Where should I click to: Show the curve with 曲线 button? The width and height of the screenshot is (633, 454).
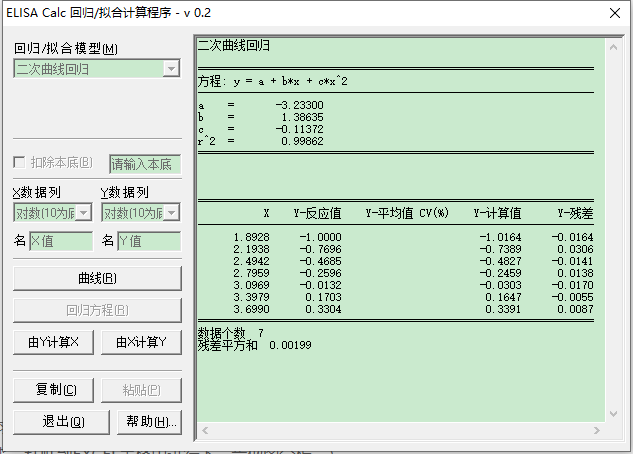[97, 278]
